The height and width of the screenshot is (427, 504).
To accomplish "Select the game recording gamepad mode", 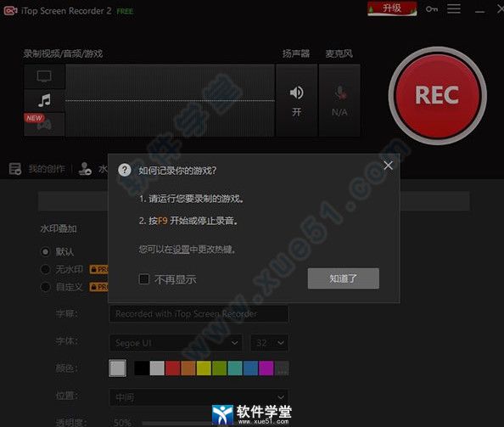I will (x=44, y=125).
